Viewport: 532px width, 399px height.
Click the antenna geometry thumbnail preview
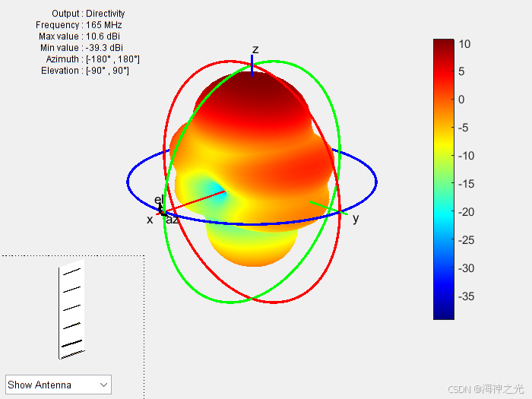coord(71,309)
